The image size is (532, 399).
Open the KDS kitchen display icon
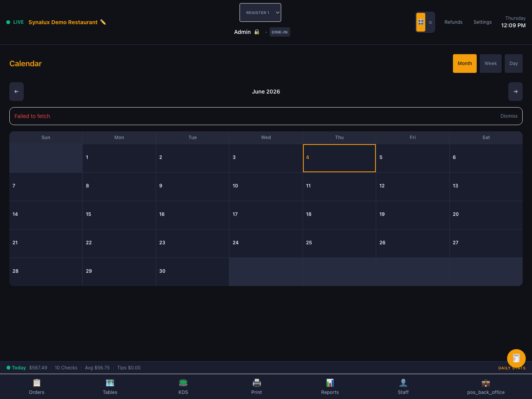(183, 383)
